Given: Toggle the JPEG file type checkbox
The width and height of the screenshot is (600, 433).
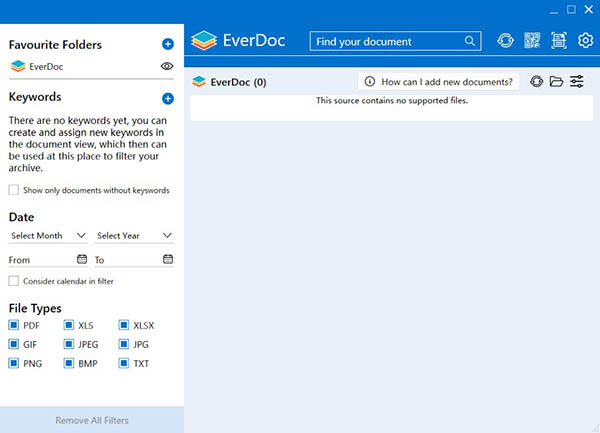Looking at the screenshot, I should (69, 344).
